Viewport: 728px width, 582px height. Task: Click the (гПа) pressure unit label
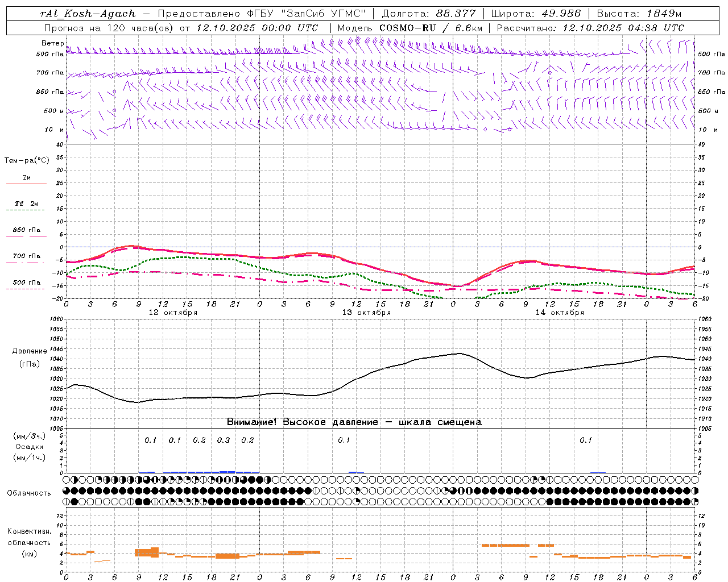(30, 364)
